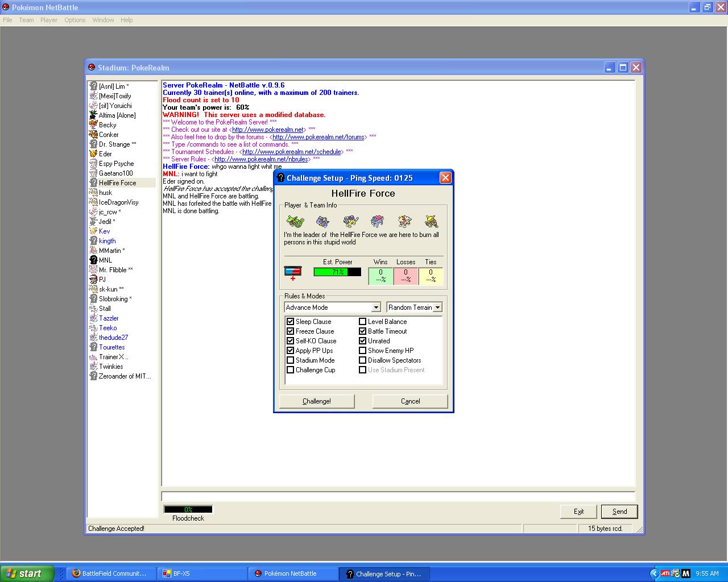Image resolution: width=728 pixels, height=582 pixels.
Task: Open the Advance Mode dropdown
Action: [x=376, y=307]
